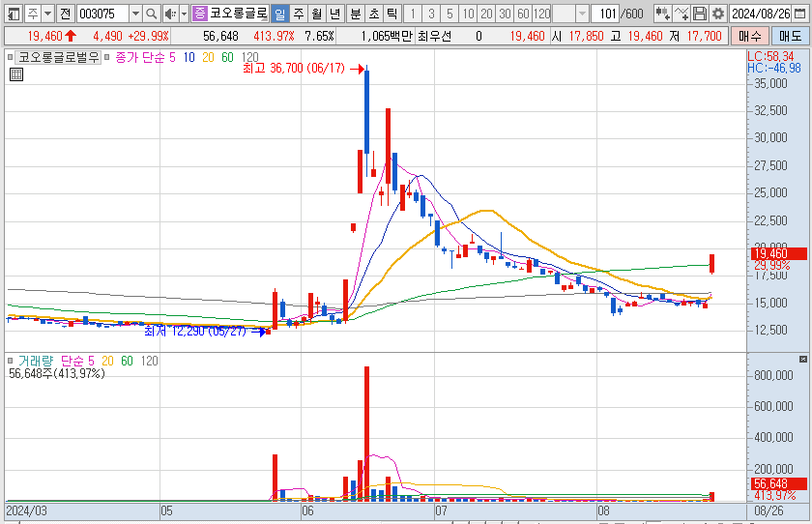Click the magnifier stock search icon
812x524 pixels.
pyautogui.click(x=151, y=14)
